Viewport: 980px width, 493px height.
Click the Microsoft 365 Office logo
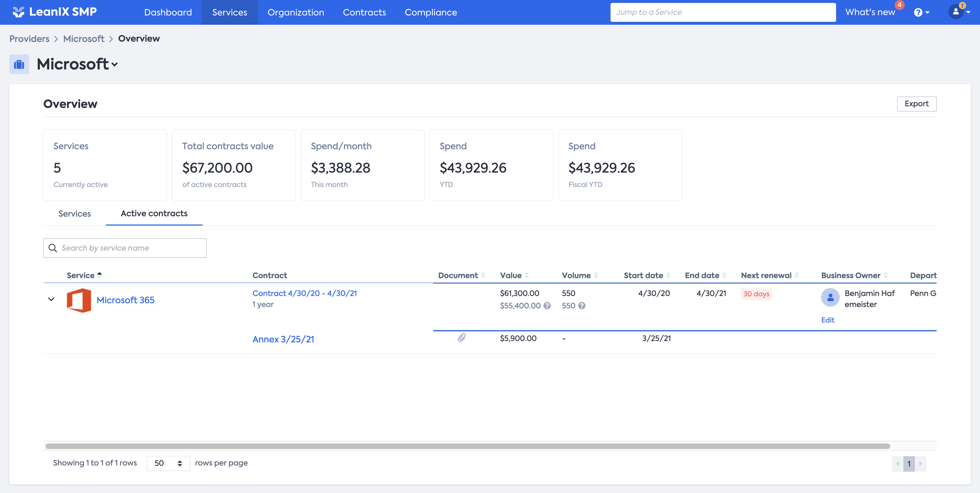(79, 300)
